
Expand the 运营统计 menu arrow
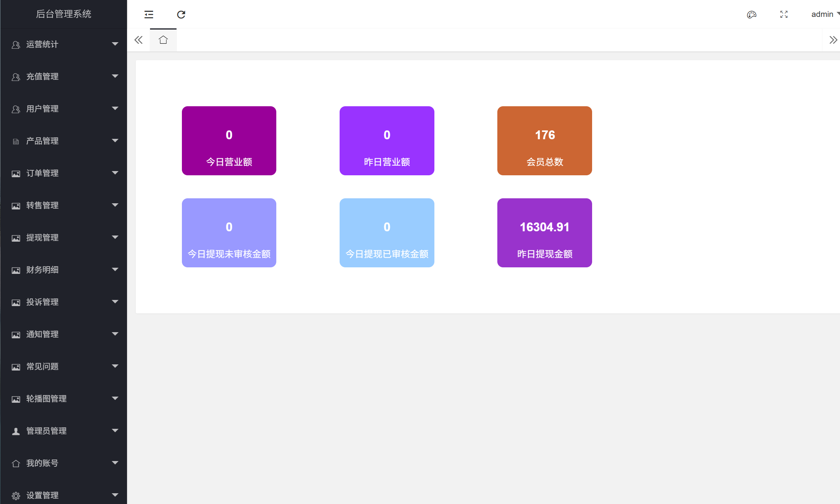(115, 44)
